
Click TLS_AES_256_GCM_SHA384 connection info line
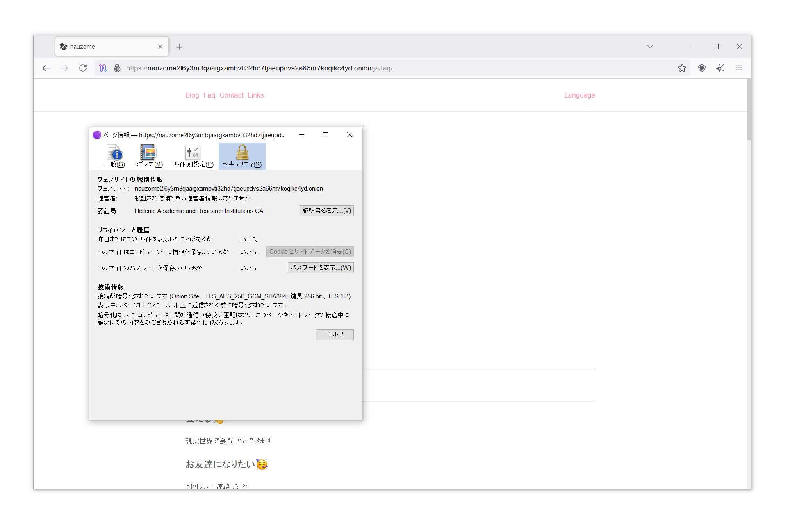point(224,296)
